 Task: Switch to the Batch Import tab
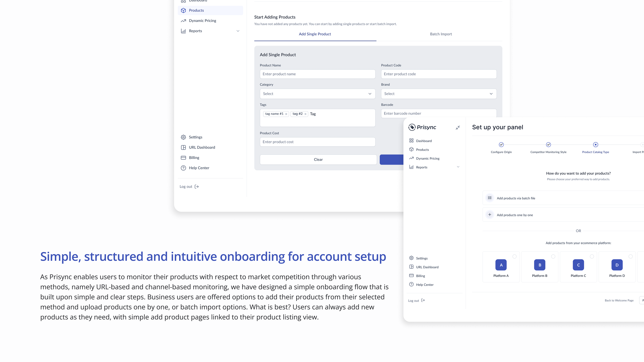click(441, 34)
